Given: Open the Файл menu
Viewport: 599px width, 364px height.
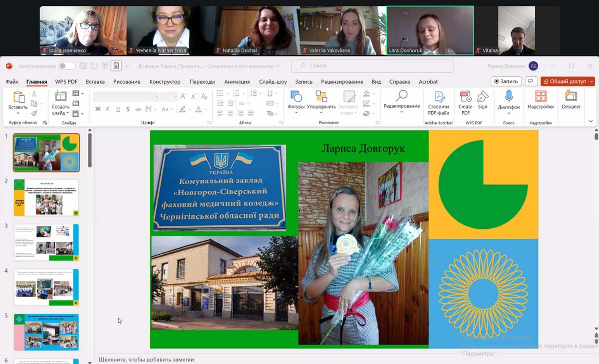Looking at the screenshot, I should click(x=12, y=82).
